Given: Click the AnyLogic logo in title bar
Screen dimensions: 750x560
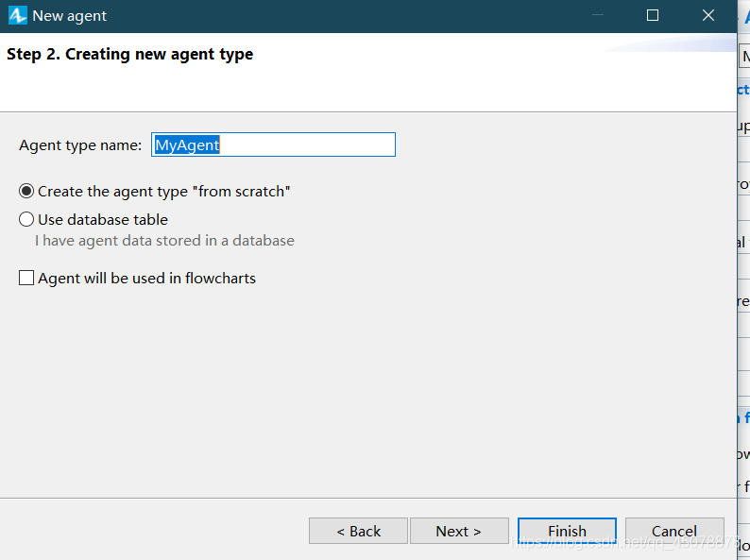Looking at the screenshot, I should (17, 16).
